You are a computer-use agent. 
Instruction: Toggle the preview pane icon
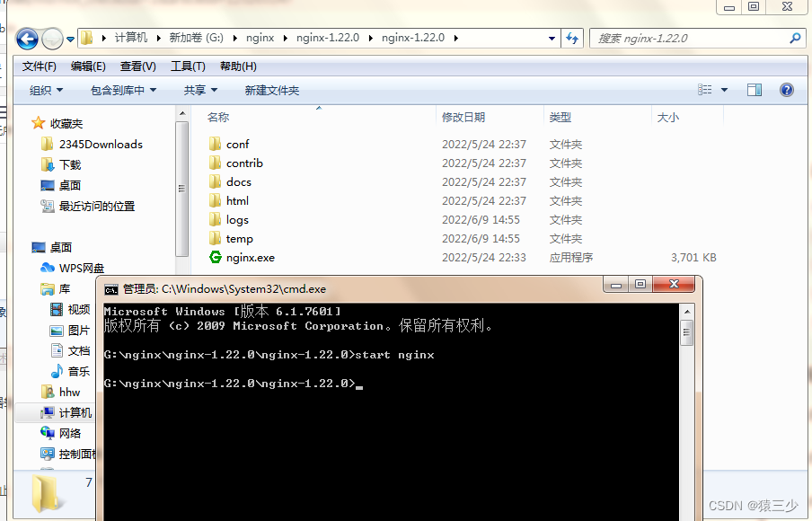(755, 90)
